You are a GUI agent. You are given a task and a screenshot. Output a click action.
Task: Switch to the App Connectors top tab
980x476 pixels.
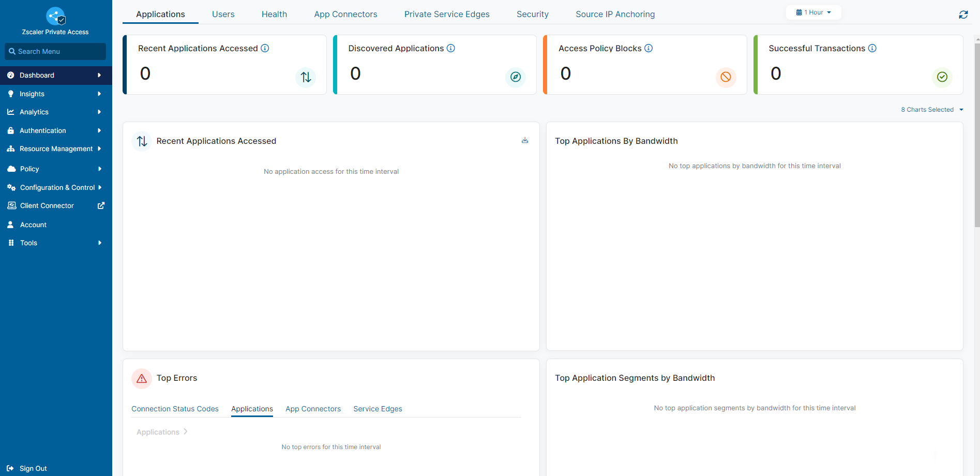coord(345,14)
